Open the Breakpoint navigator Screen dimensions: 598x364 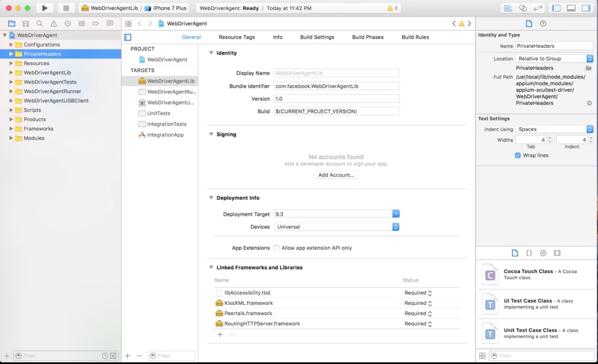[96, 23]
